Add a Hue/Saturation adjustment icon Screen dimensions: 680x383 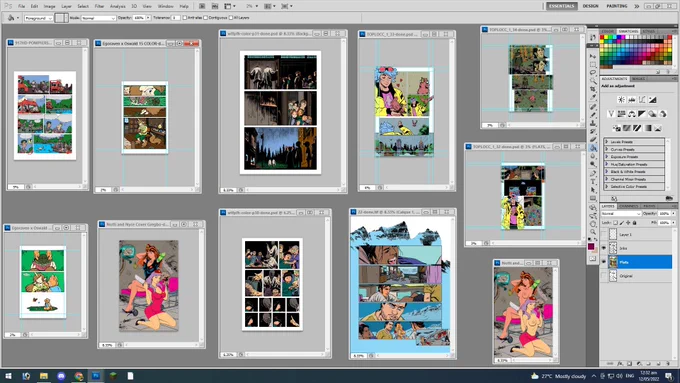(621, 114)
